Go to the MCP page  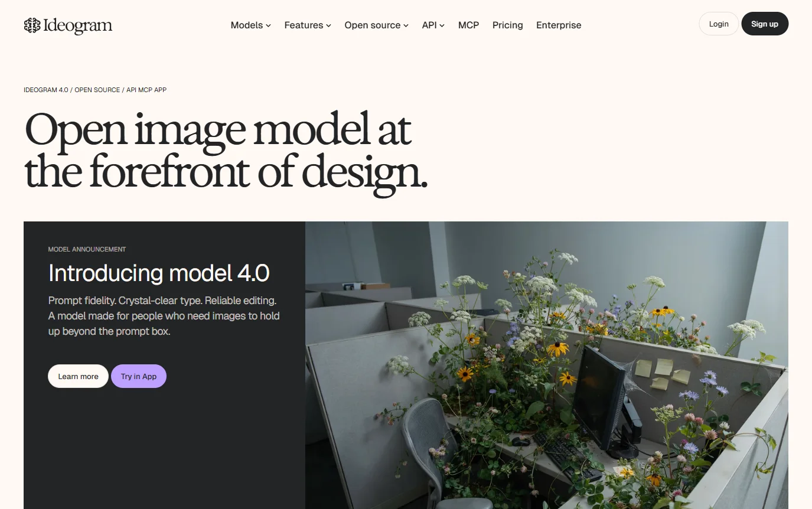[x=468, y=25]
